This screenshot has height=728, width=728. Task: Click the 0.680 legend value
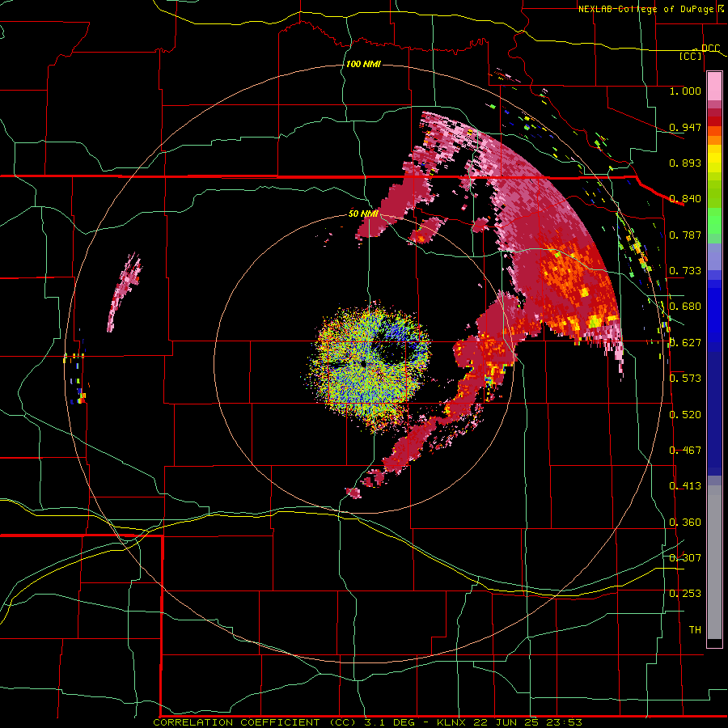pyautogui.click(x=685, y=307)
